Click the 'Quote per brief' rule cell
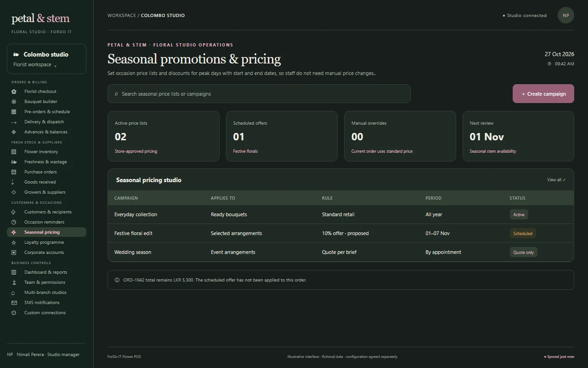The height and width of the screenshot is (368, 588). click(339, 252)
